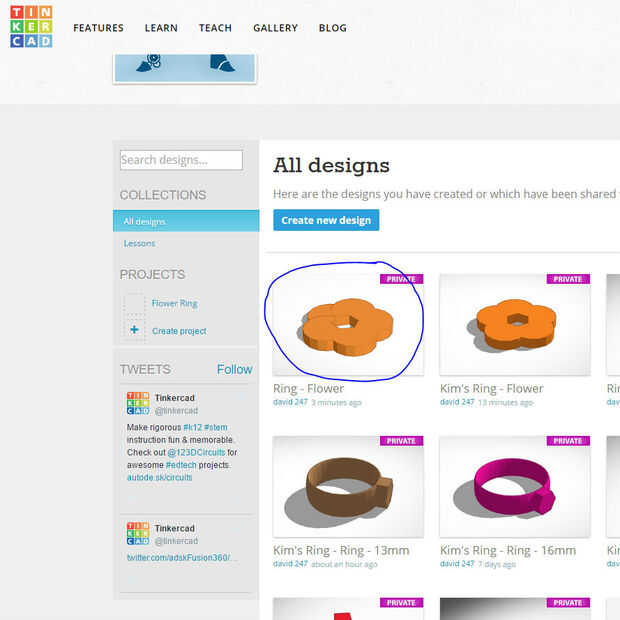Focus the Search designs input field

(x=181, y=160)
